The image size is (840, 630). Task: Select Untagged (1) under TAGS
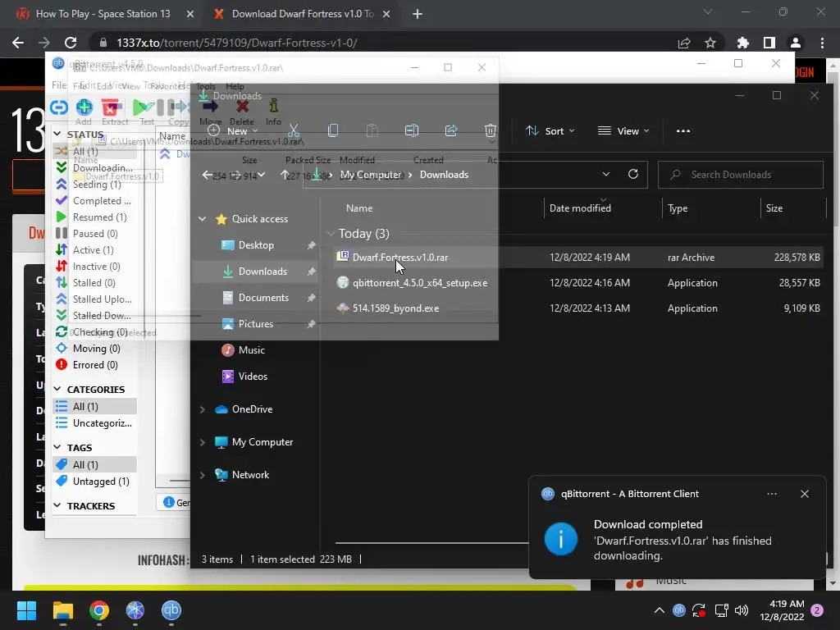click(x=101, y=481)
